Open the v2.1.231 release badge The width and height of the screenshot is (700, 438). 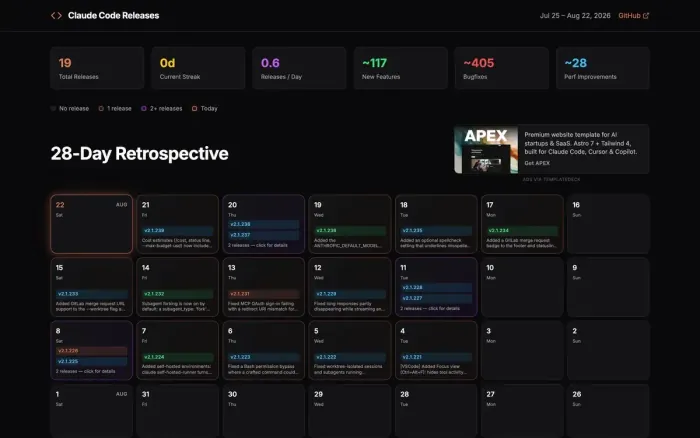coord(263,294)
